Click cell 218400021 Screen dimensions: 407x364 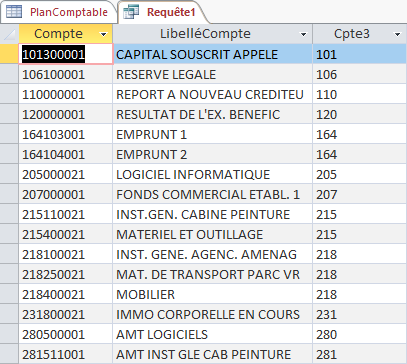click(x=66, y=294)
